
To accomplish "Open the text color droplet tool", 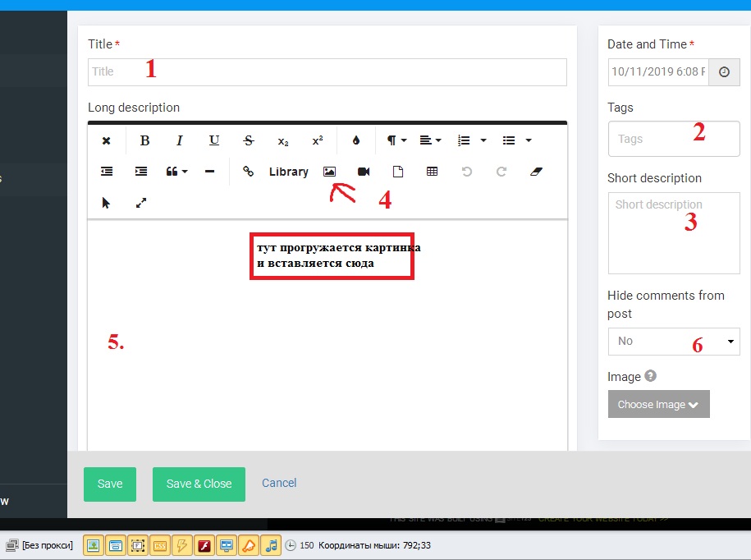I will tap(356, 140).
